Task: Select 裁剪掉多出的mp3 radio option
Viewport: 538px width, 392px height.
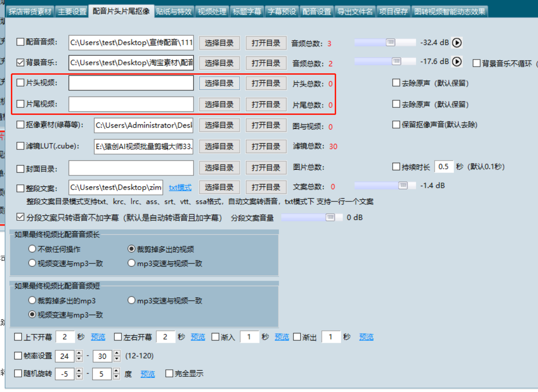Action: click(32, 300)
